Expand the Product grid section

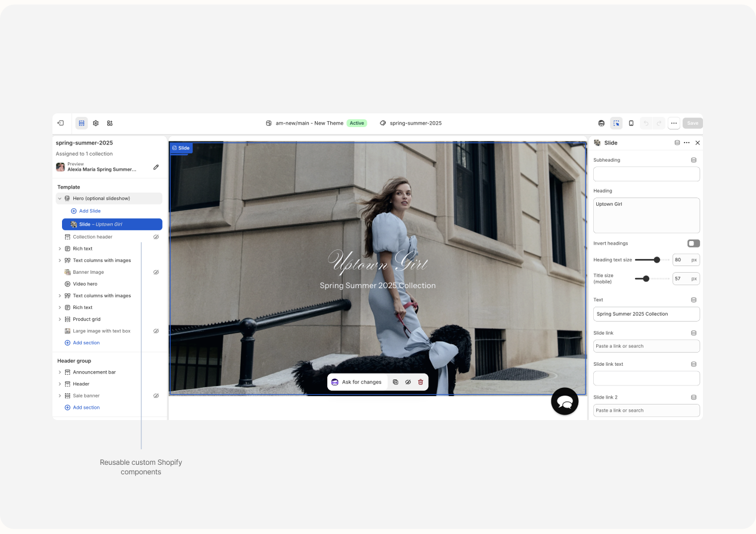tap(60, 319)
